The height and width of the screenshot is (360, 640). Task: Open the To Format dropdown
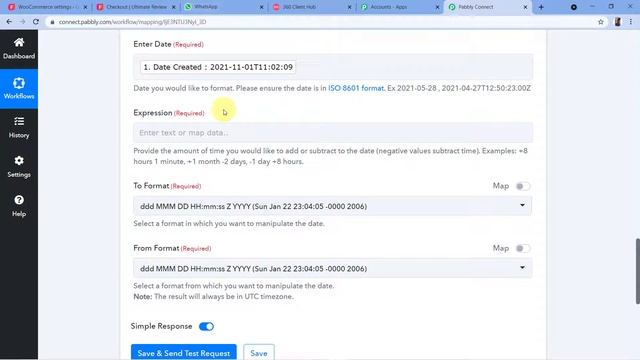333,206
